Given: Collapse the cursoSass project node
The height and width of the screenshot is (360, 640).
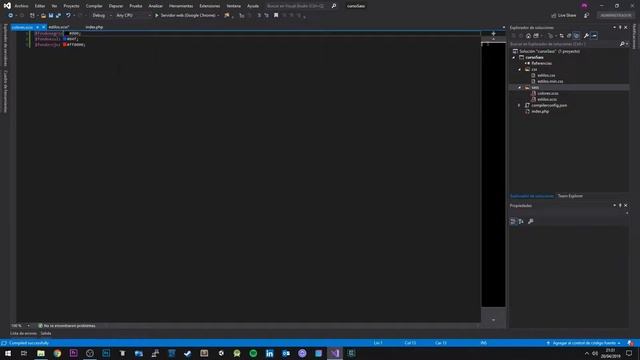Looking at the screenshot, I should click(x=514, y=58).
